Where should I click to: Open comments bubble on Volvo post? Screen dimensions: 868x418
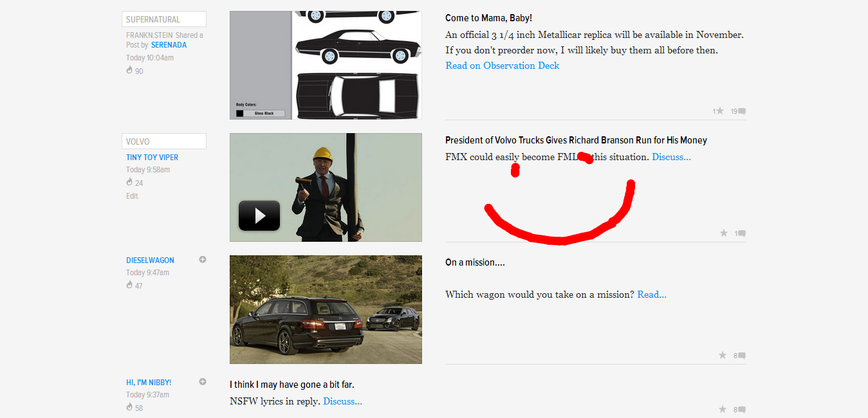[x=741, y=233]
